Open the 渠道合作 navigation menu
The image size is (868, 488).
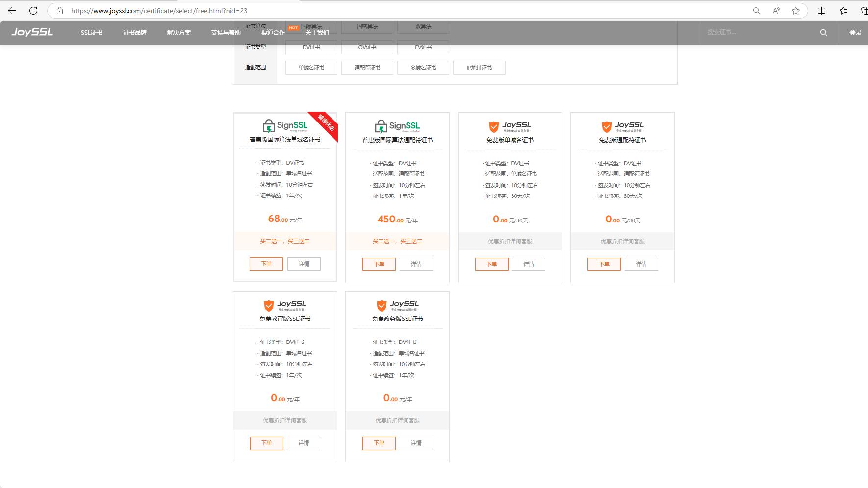click(273, 33)
